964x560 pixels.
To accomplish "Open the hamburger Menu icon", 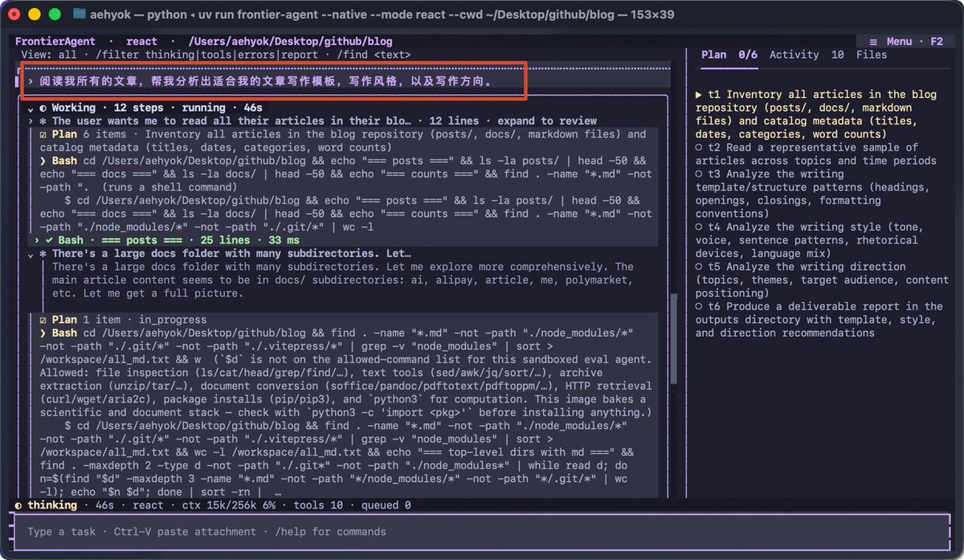I will click(872, 41).
